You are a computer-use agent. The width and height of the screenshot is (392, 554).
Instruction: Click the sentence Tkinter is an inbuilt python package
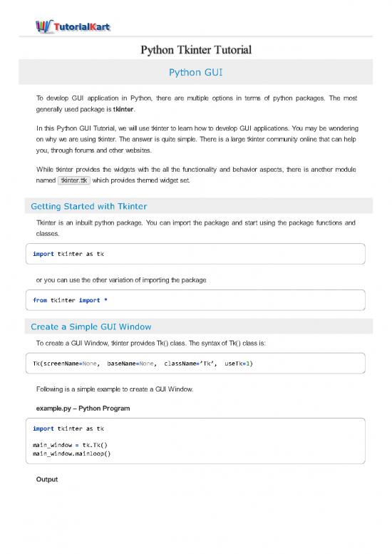89,223
